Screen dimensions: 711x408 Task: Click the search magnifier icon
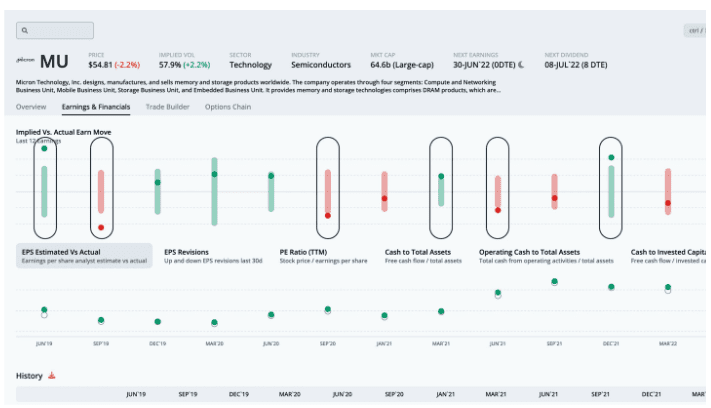25,31
